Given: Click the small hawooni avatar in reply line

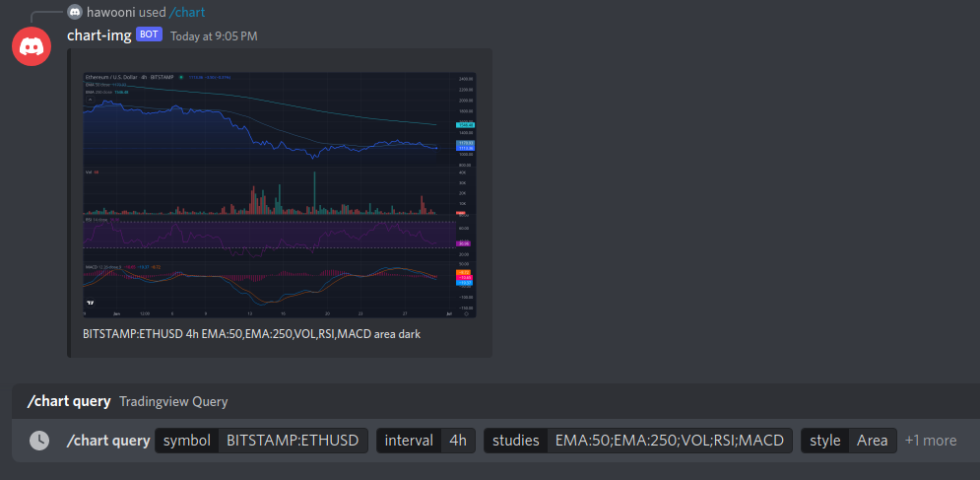Looking at the screenshot, I should [75, 12].
